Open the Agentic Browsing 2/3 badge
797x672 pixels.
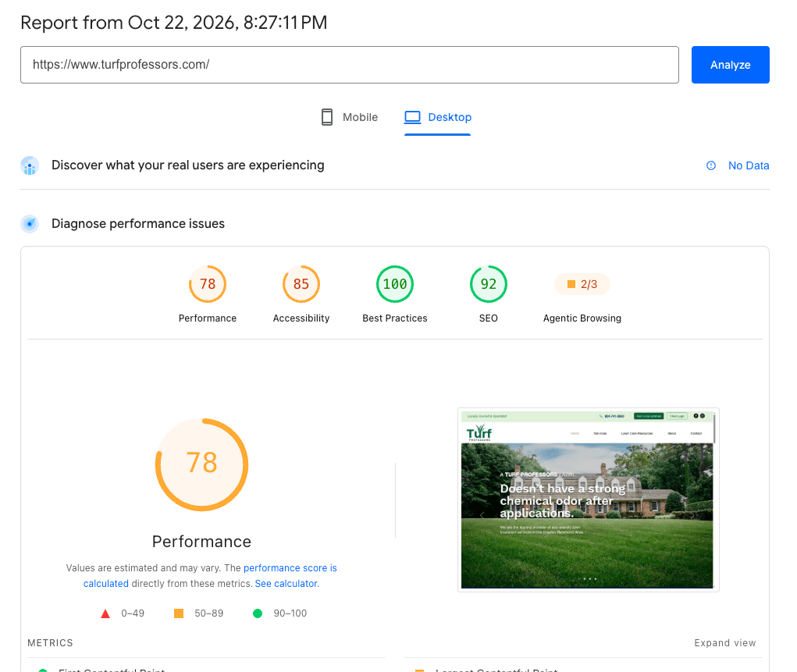coord(582,284)
